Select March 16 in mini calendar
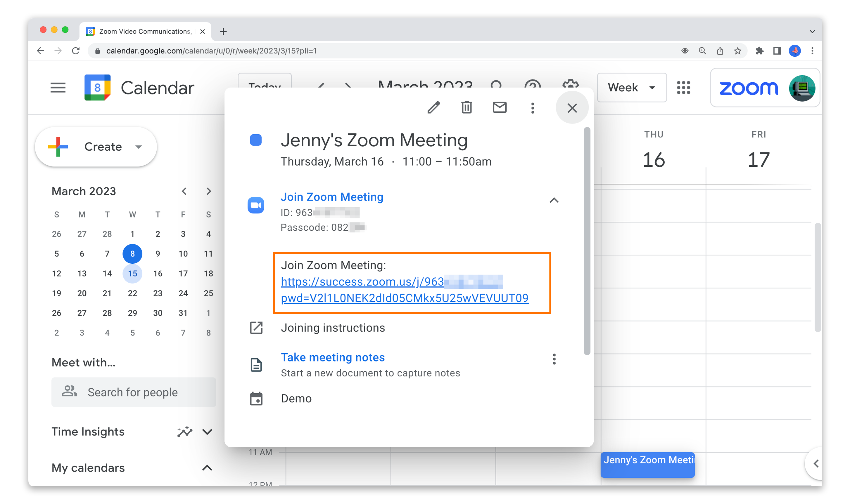The image size is (850, 504). (x=158, y=273)
